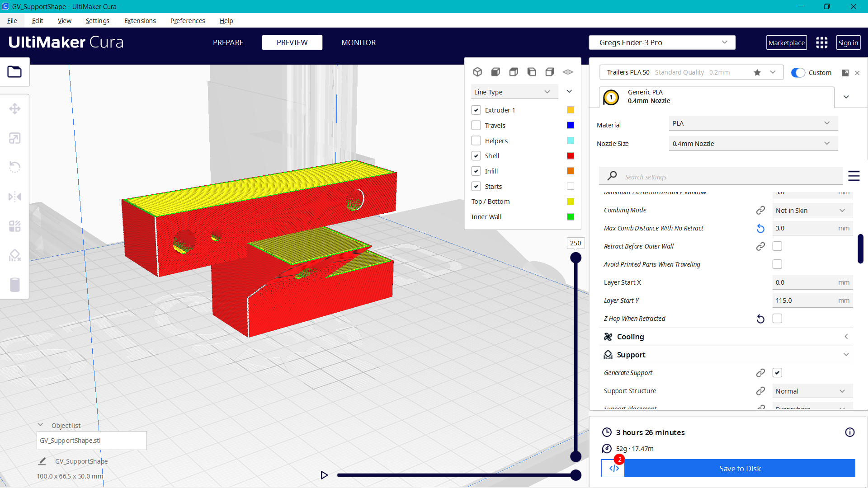Viewport: 868px width, 488px height.
Task: Enable Retract Before Outer Wall
Action: (x=777, y=246)
